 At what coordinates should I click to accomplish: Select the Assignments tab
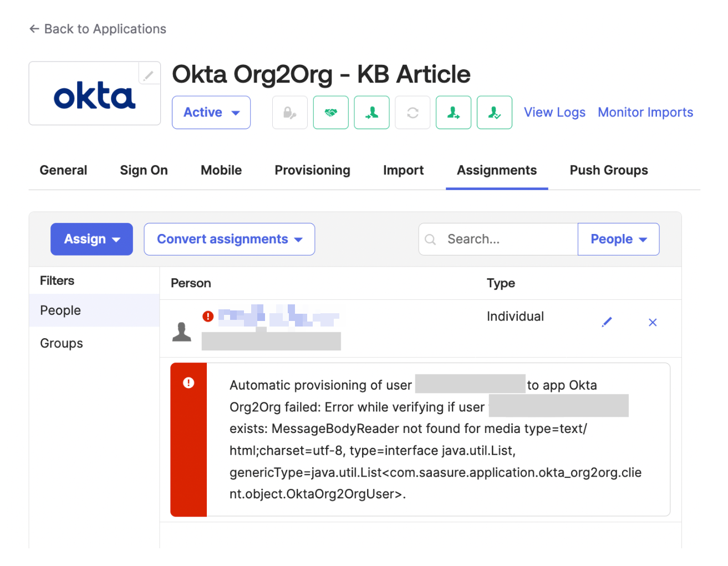tap(497, 170)
